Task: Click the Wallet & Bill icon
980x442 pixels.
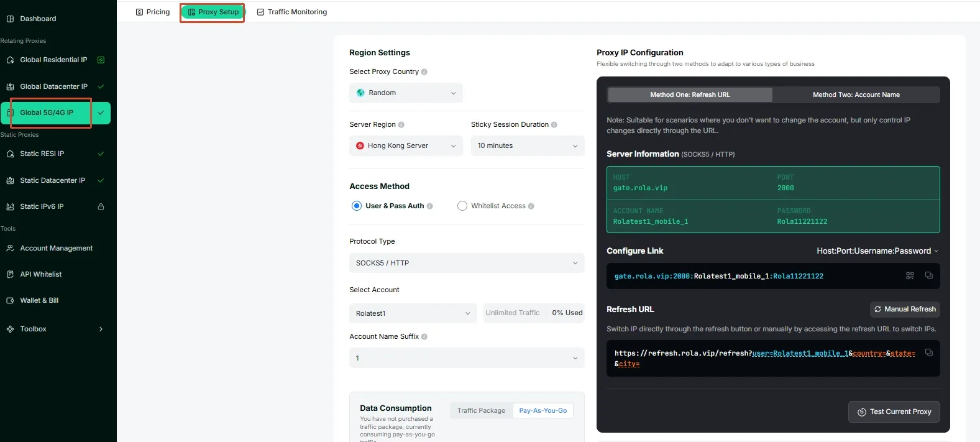Action: (x=10, y=300)
